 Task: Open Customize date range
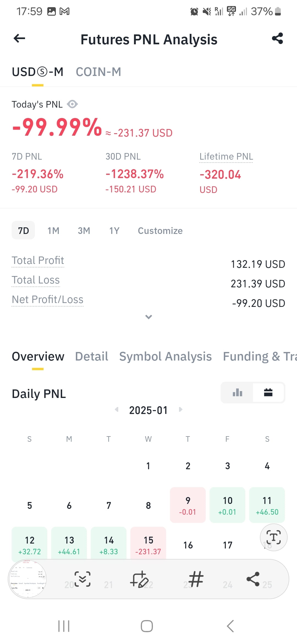click(x=160, y=230)
